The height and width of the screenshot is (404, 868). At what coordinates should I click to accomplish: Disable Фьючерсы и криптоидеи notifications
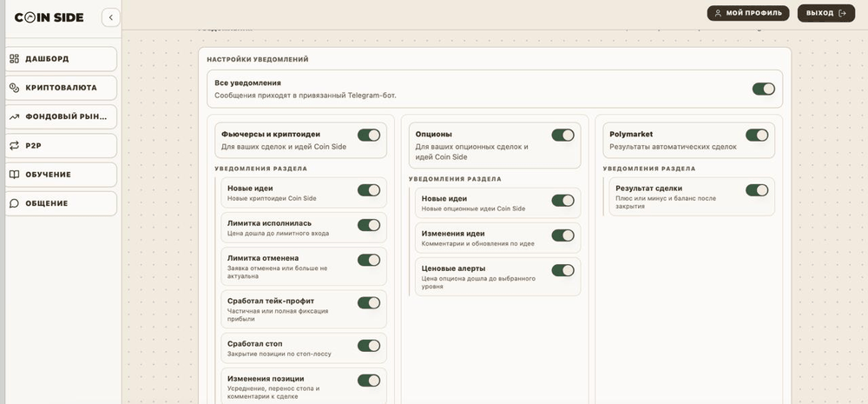point(369,135)
